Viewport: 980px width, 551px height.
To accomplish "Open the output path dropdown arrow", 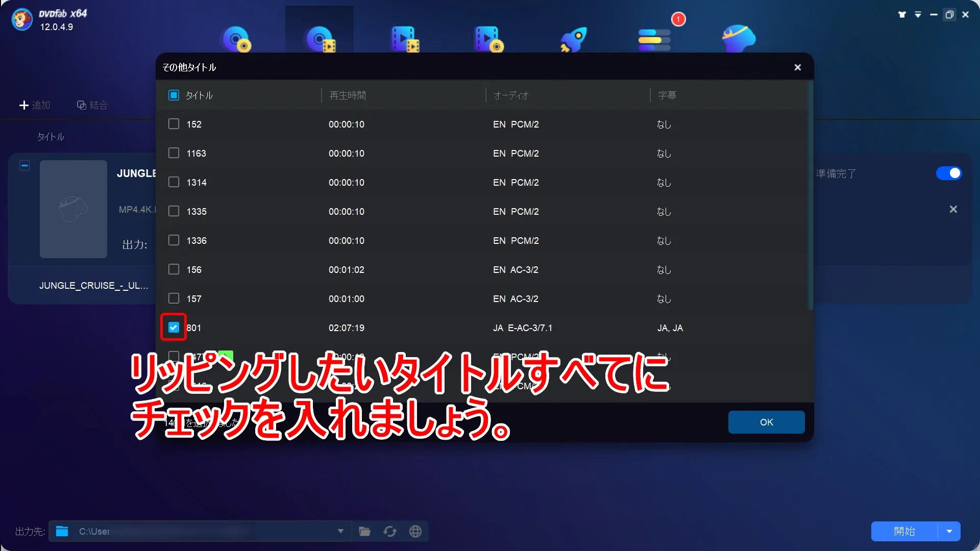I will coord(340,531).
